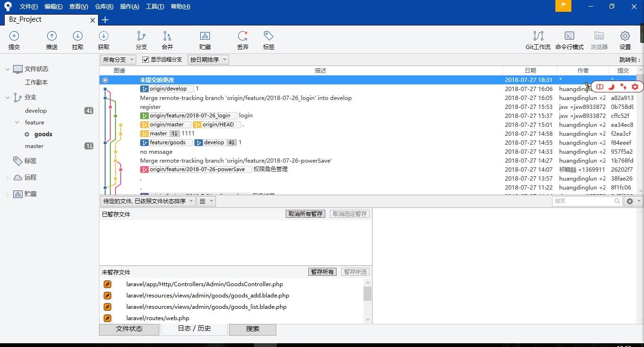Switch to the 日志 / 历史 tab
Image resolution: width=644 pixels, height=347 pixels.
click(194, 329)
